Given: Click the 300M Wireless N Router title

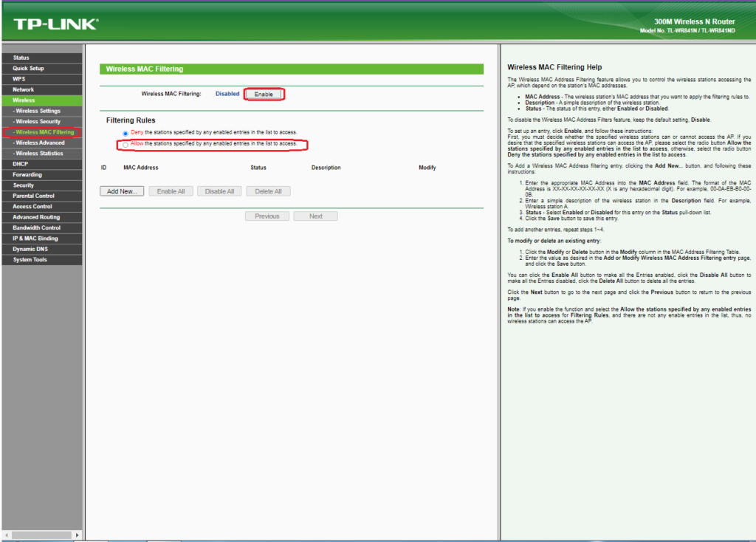Looking at the screenshot, I should click(694, 21).
